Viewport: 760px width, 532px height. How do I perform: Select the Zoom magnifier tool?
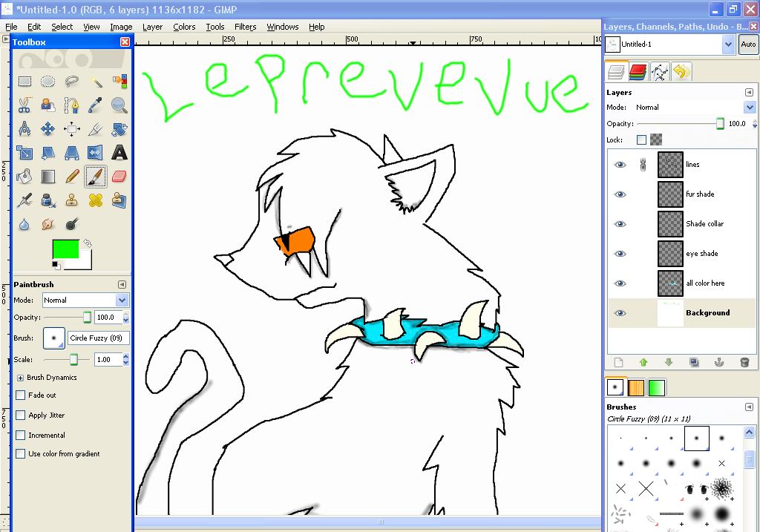click(119, 105)
